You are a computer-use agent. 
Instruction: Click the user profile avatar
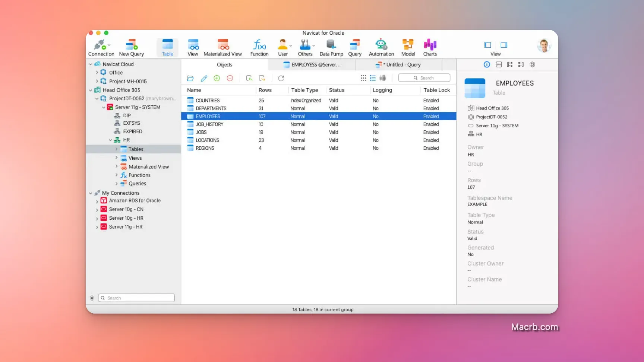[x=544, y=46]
